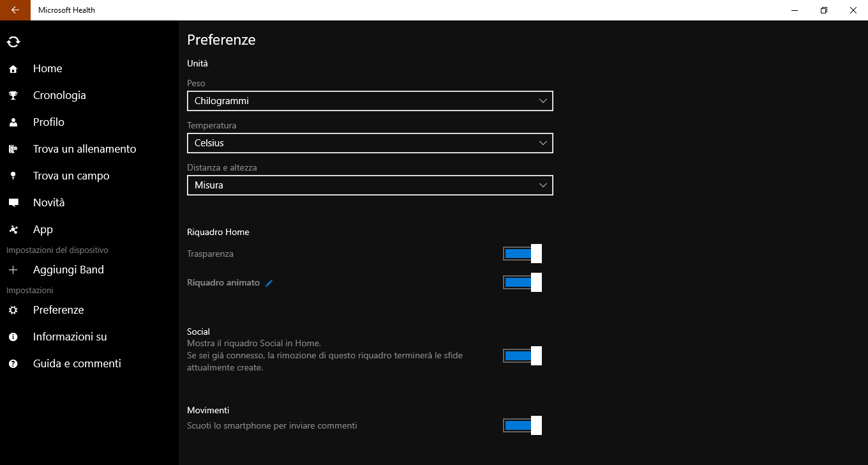
Task: Click the Preferenze gear icon
Action: (x=13, y=310)
